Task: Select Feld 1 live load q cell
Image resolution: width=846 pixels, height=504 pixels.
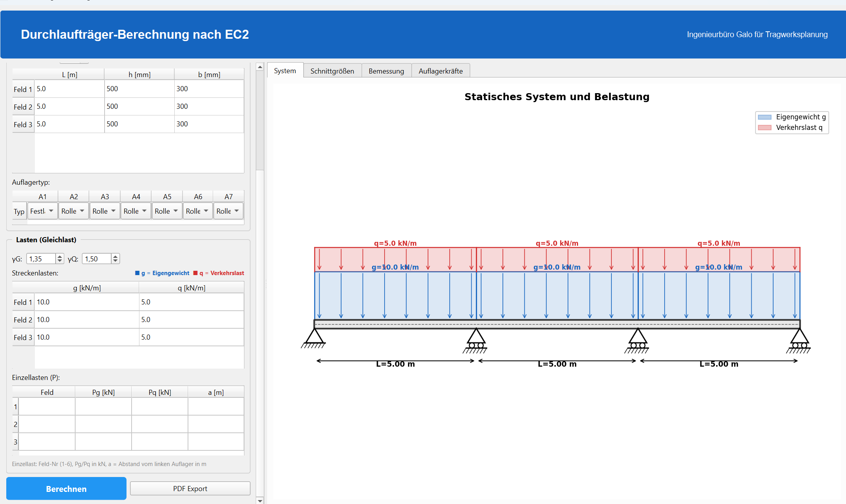Action: click(192, 302)
